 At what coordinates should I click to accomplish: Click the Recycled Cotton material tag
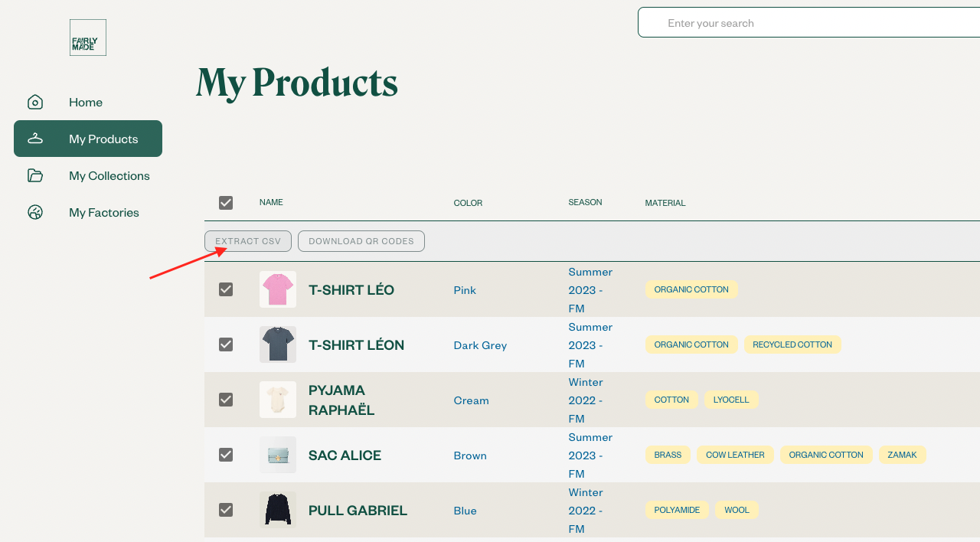[x=792, y=344]
